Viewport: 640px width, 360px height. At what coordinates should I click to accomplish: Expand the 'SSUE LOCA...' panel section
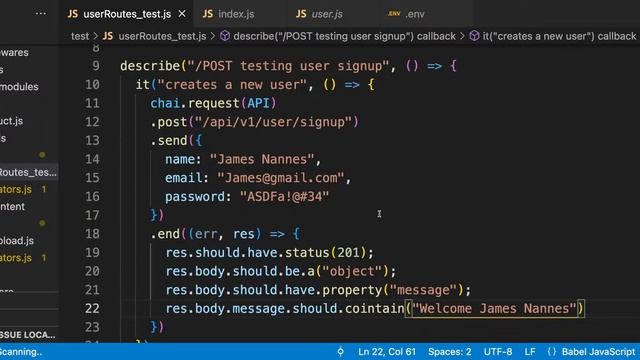point(28,335)
